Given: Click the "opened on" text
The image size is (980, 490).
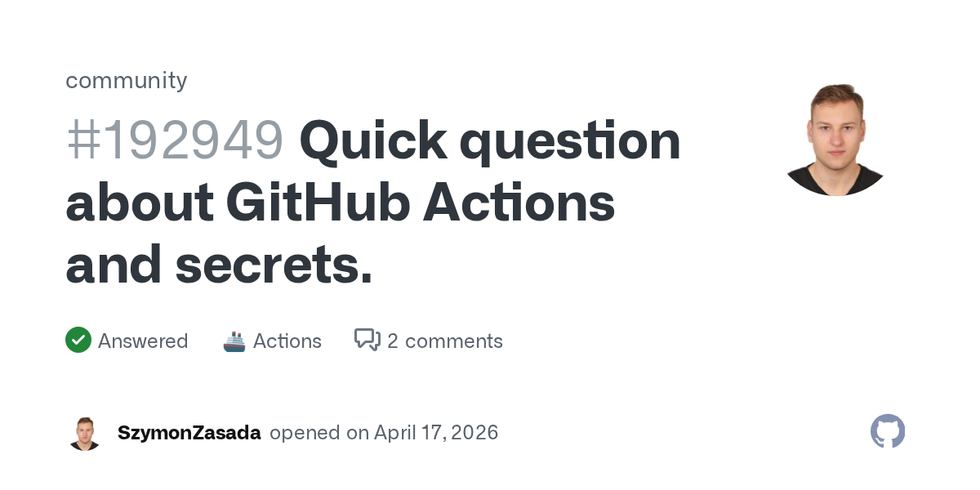Looking at the screenshot, I should point(319,433).
